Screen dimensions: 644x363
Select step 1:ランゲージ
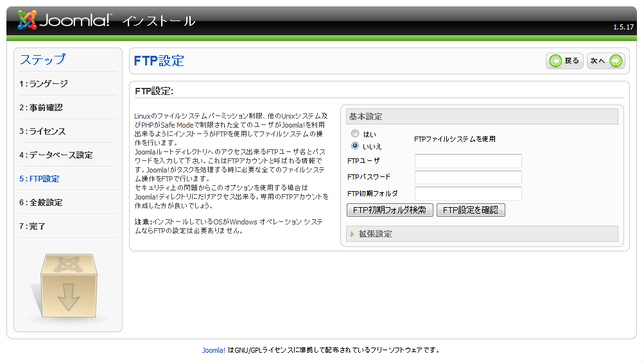click(x=44, y=83)
